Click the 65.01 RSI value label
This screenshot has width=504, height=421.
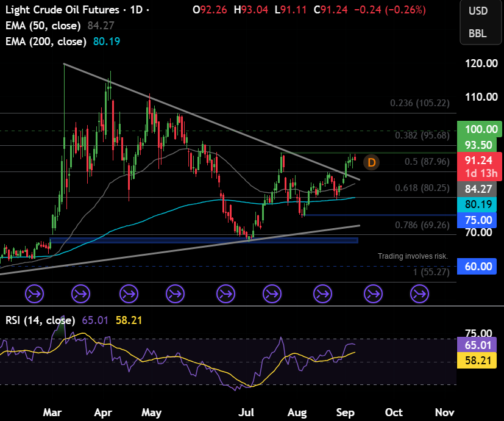[x=477, y=345]
